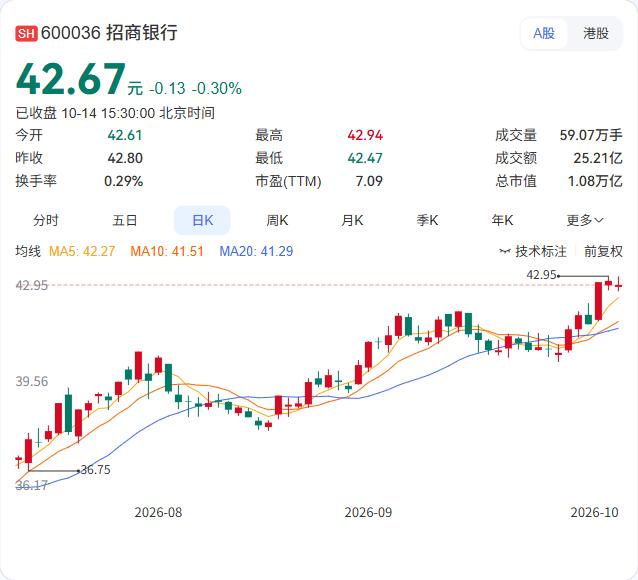Click the MA10: 41.51 indicator label
The height and width of the screenshot is (580, 638).
[x=167, y=251]
